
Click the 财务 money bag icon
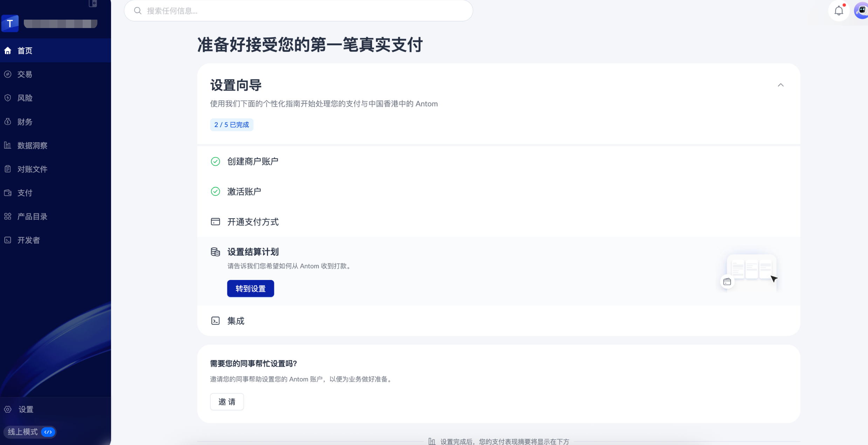click(8, 122)
